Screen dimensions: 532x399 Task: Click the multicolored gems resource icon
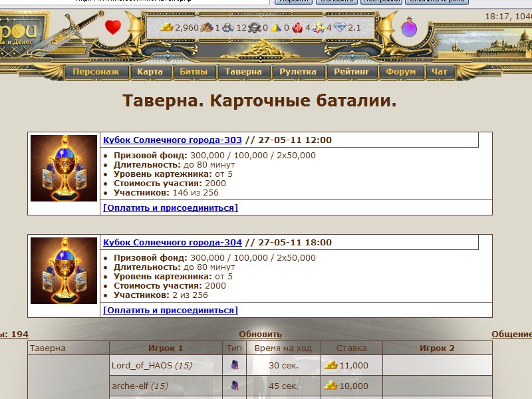(319, 27)
